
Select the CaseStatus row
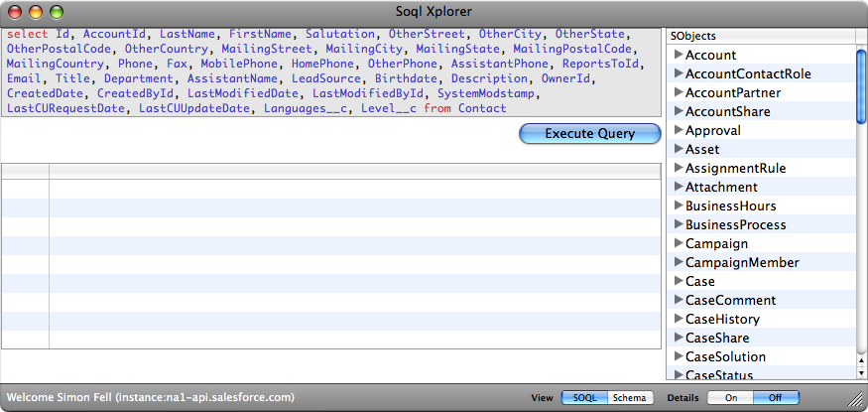point(761,372)
